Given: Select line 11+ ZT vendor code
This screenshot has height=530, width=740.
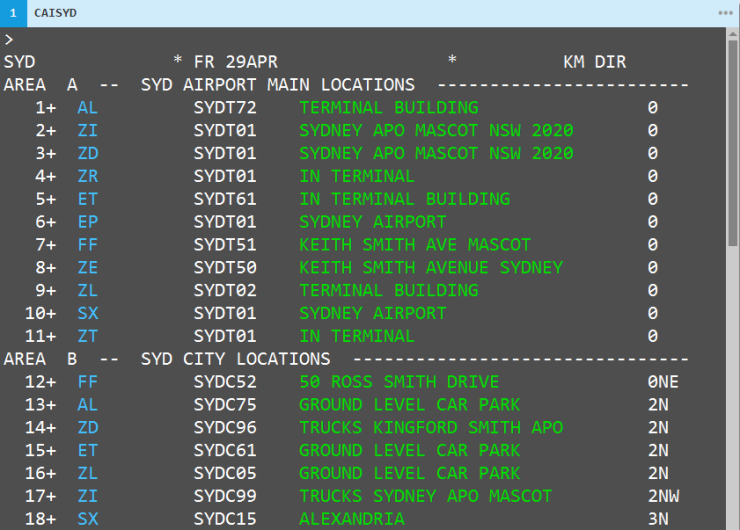Looking at the screenshot, I should (88, 336).
